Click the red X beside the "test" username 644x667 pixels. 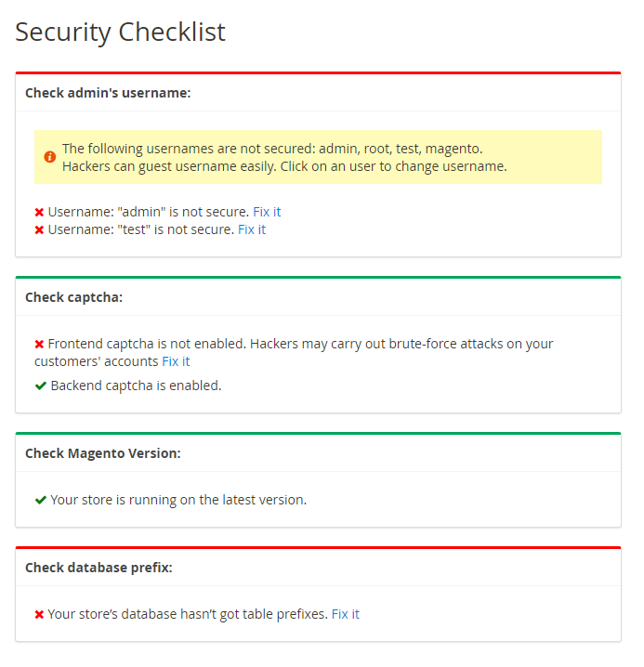(x=39, y=229)
